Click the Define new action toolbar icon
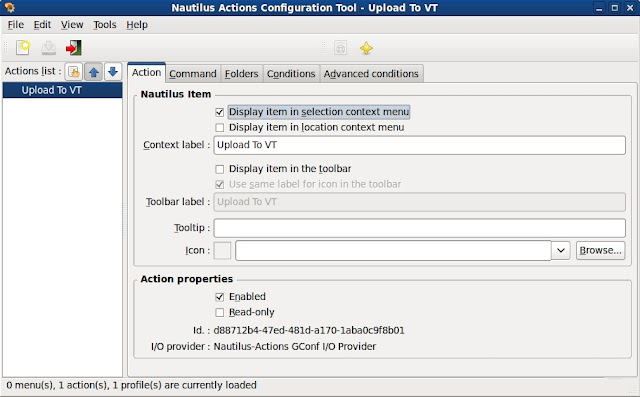The image size is (640, 397). point(23,48)
